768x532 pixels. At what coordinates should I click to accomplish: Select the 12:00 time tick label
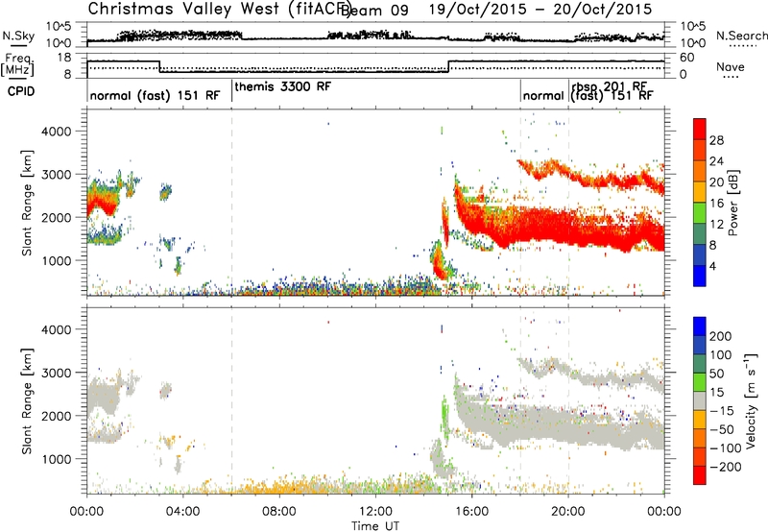coord(375,512)
